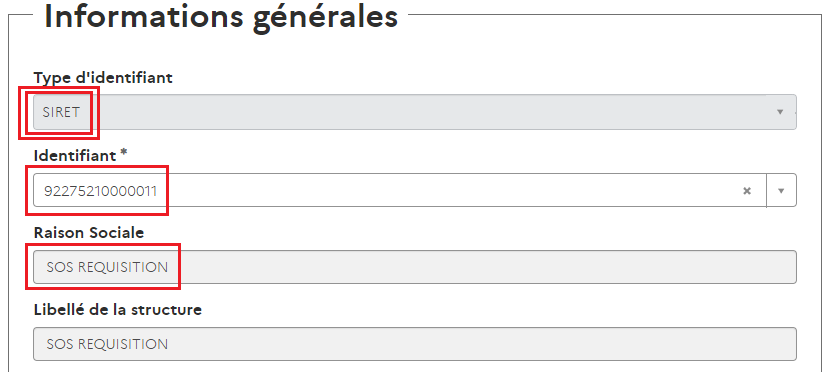Click the Raison Sociale SOS REQUISITION text
This screenshot has width=835, height=372.
pyautogui.click(x=107, y=267)
